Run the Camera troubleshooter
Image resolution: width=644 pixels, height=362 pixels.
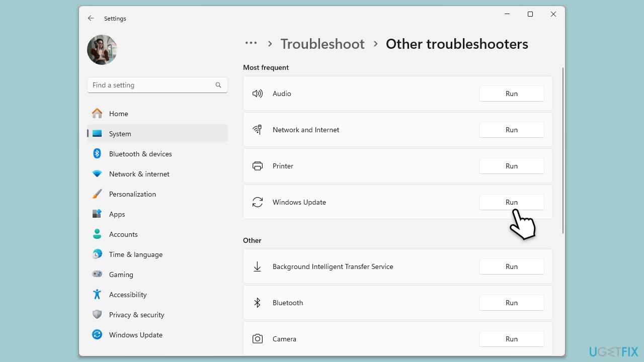click(x=512, y=339)
